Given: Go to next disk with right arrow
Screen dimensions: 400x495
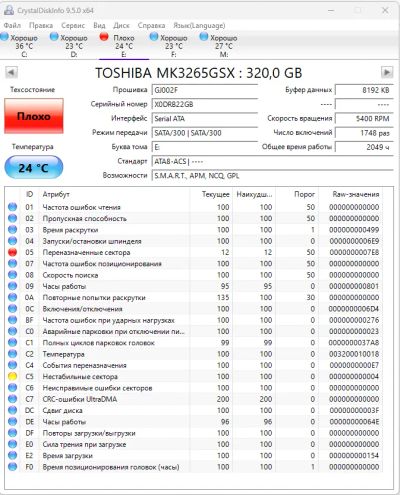Looking at the screenshot, I should pos(387,72).
